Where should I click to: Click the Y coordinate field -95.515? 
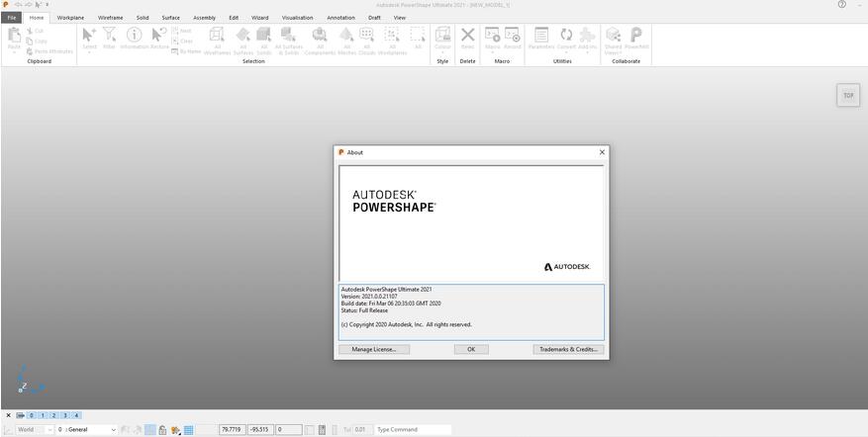[x=260, y=429]
